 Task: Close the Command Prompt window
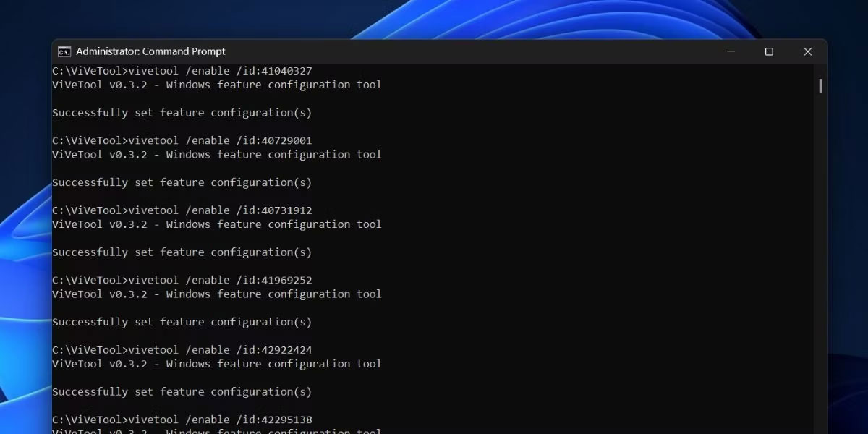808,51
